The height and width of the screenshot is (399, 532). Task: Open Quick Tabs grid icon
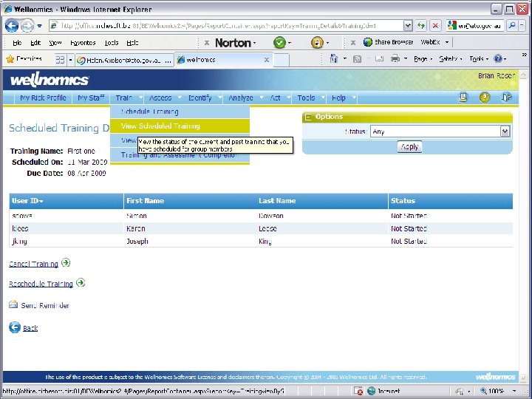(60, 60)
